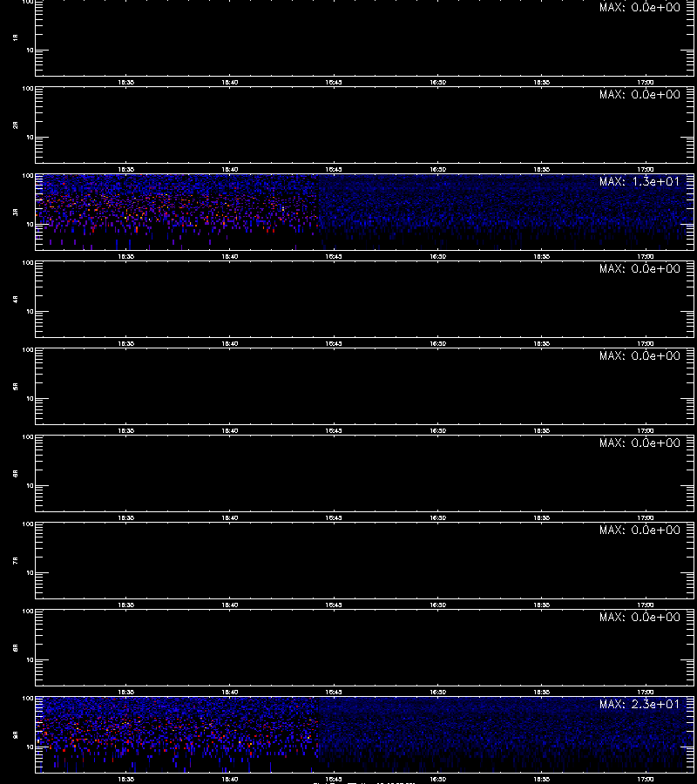Screen dimensions: 697x784
Task: Select the MAX: 0.0e+00 label in panel 7R
Action: point(639,530)
